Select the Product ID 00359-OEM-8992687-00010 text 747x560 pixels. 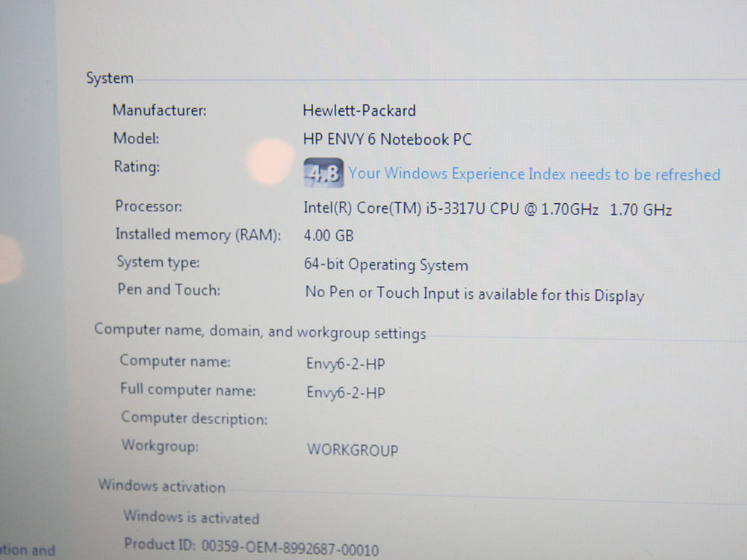coord(251,547)
